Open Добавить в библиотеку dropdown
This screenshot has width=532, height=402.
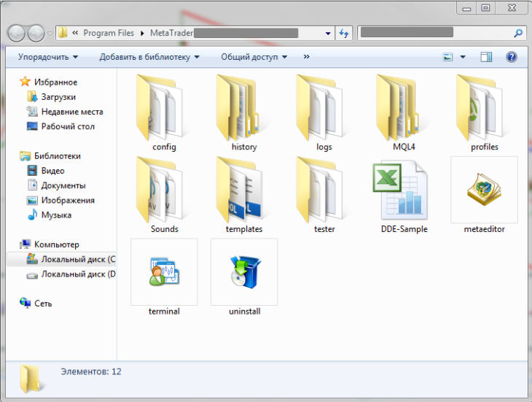[x=149, y=57]
